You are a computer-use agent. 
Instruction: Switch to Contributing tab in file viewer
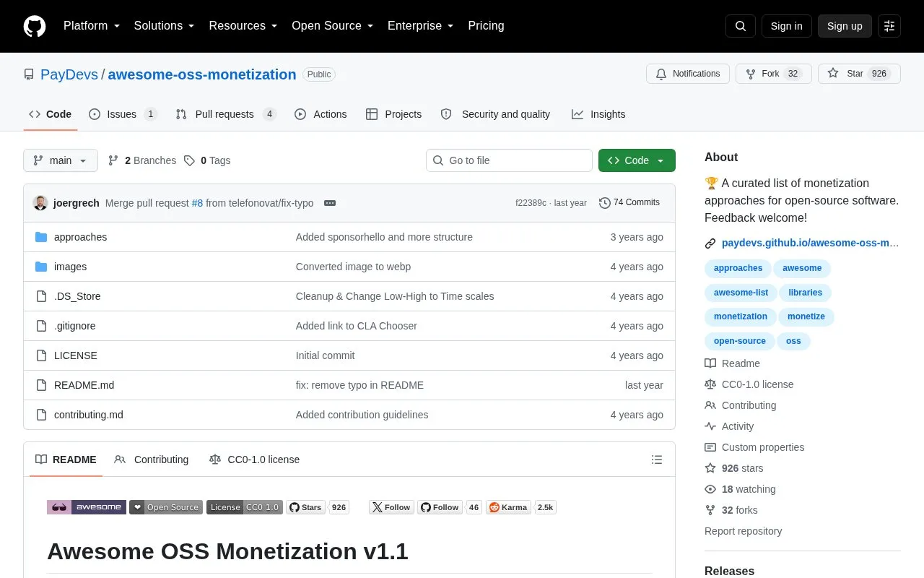[152, 460]
